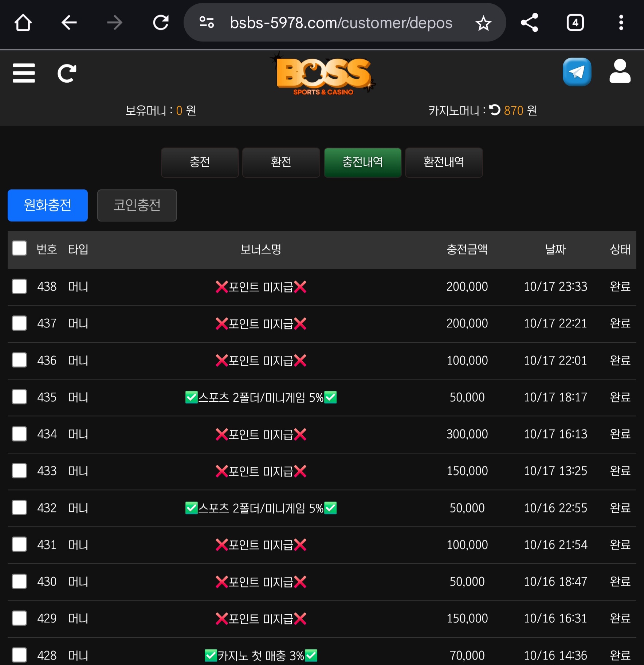Switch to the 충전 tab

click(x=200, y=162)
